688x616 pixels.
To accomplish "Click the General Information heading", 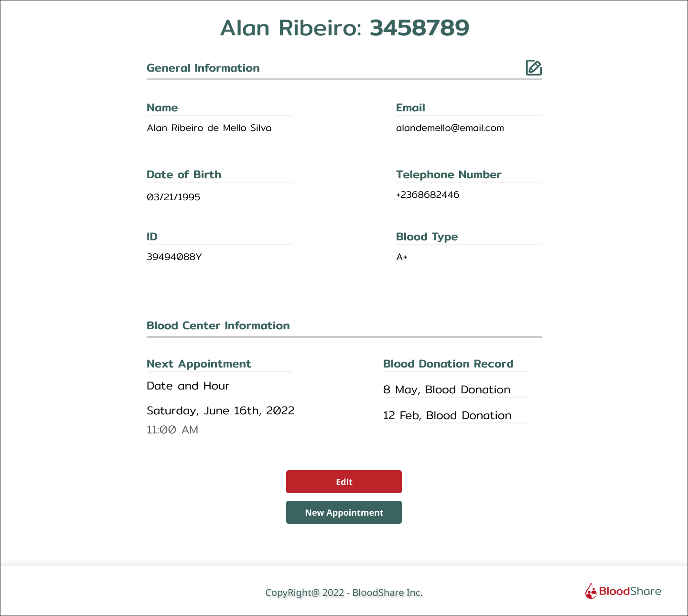I will click(x=203, y=68).
